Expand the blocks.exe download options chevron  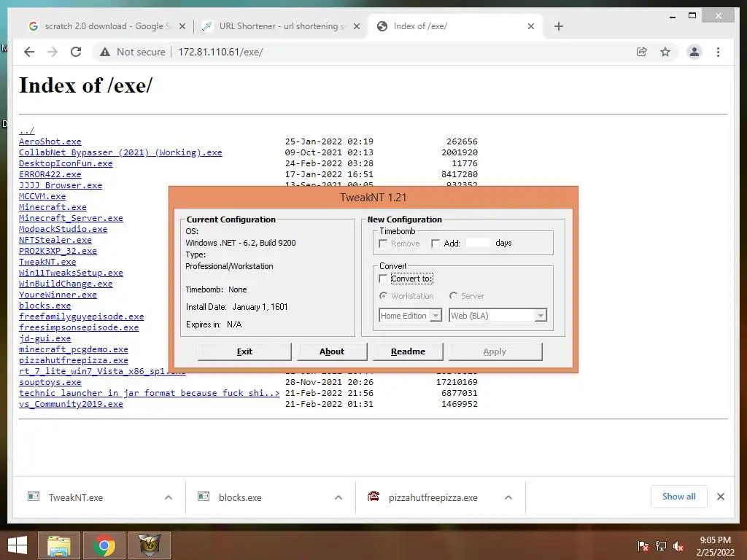(338, 497)
